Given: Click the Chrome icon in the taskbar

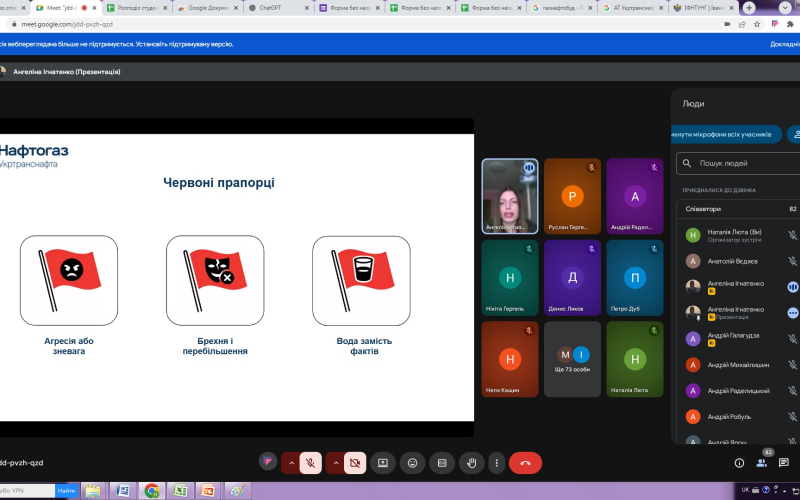Looking at the screenshot, I should pos(152,491).
